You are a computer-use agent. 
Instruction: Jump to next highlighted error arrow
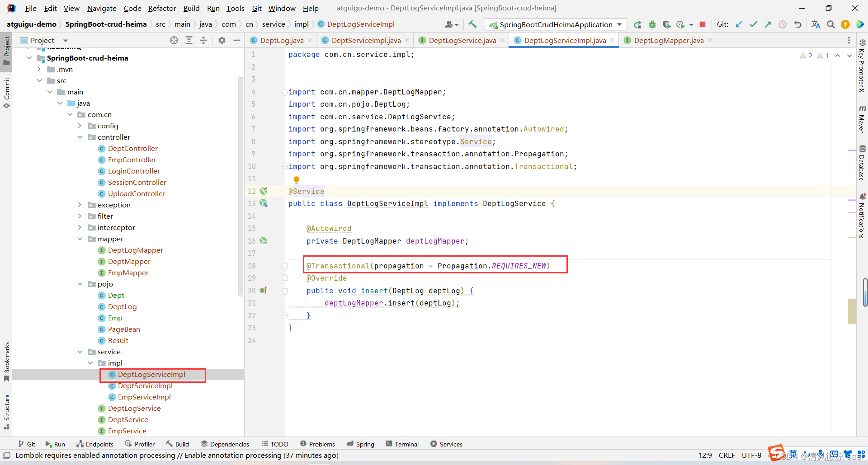click(849, 55)
